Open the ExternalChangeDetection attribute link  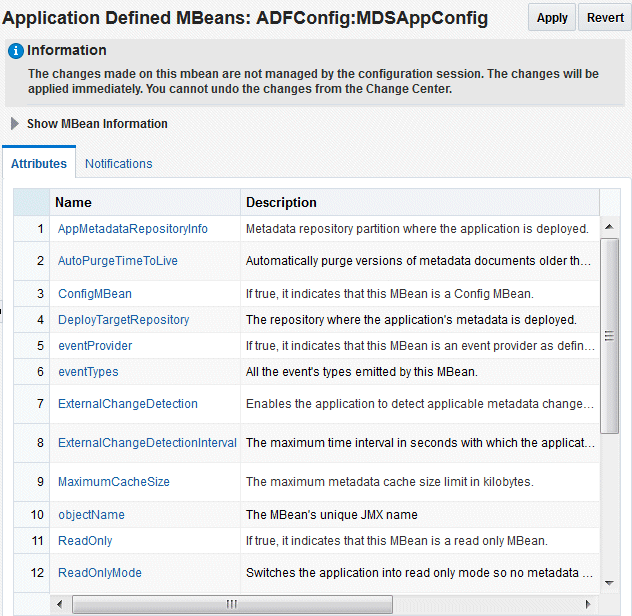coord(128,404)
